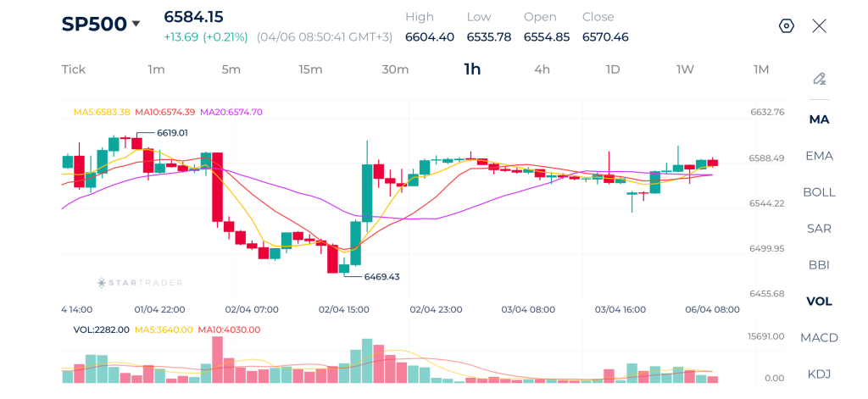Show the 1D daily chart
The width and height of the screenshot is (868, 399).
(613, 69)
